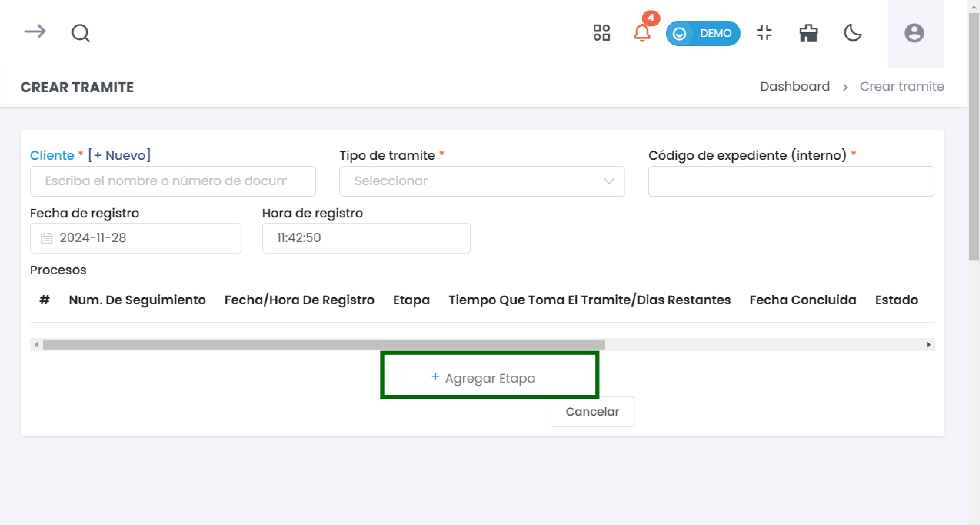Click the Cliente search input field
This screenshot has width=980, height=525.
(173, 181)
